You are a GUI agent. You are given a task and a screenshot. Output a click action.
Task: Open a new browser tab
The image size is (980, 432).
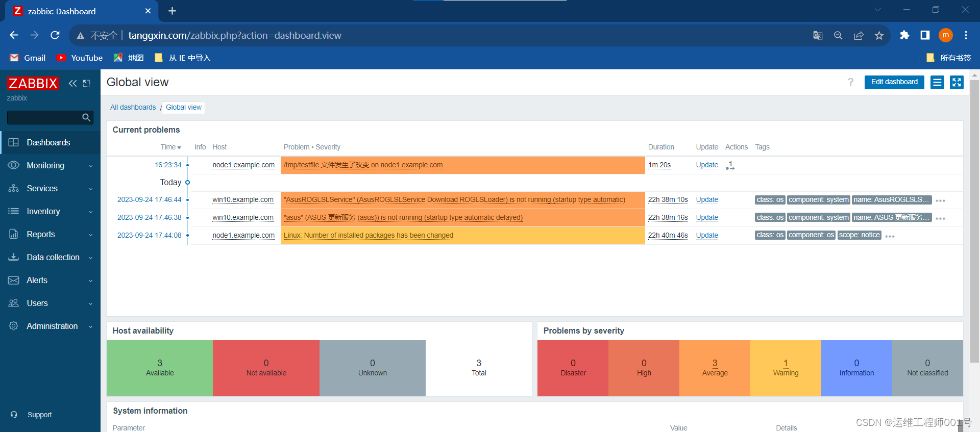[172, 11]
